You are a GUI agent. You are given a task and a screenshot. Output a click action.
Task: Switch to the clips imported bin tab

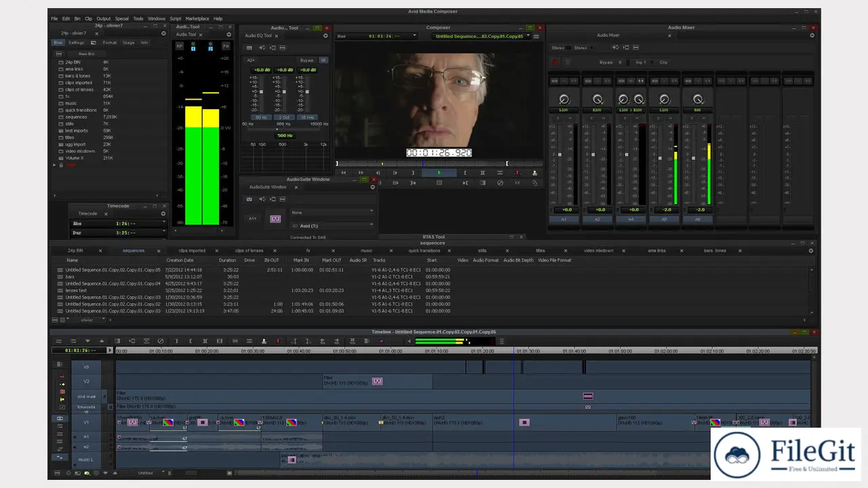coord(192,251)
